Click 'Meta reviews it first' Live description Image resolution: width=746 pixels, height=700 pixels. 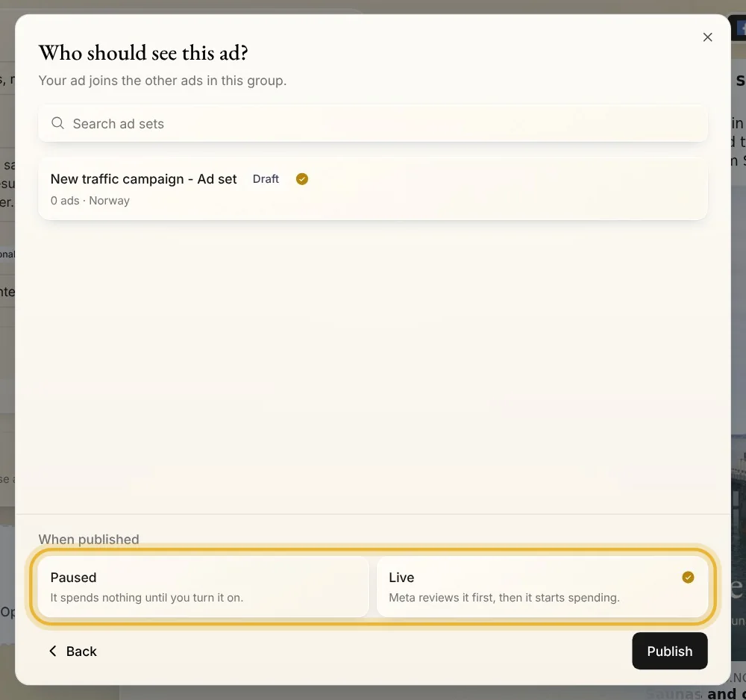[x=504, y=597]
